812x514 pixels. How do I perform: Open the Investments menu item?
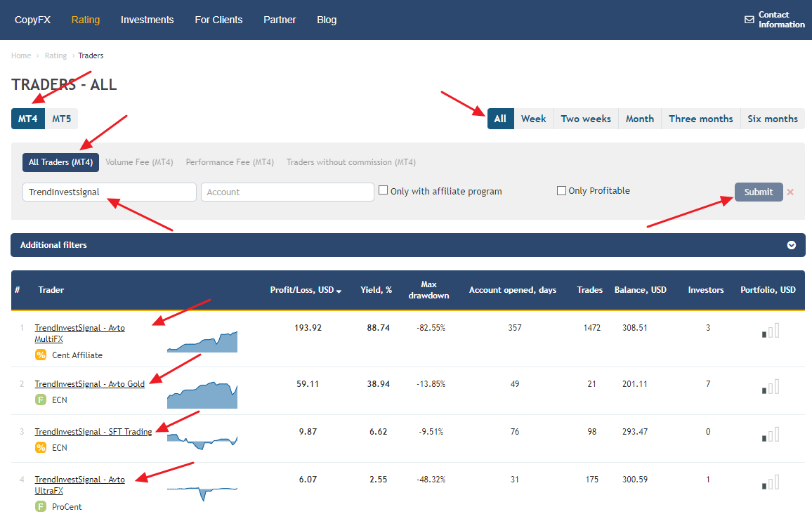coord(147,20)
